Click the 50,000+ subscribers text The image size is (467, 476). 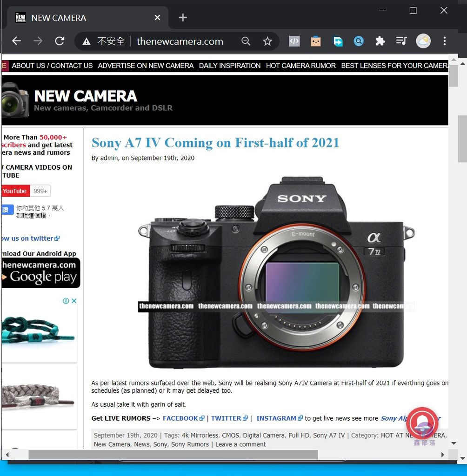(x=53, y=137)
